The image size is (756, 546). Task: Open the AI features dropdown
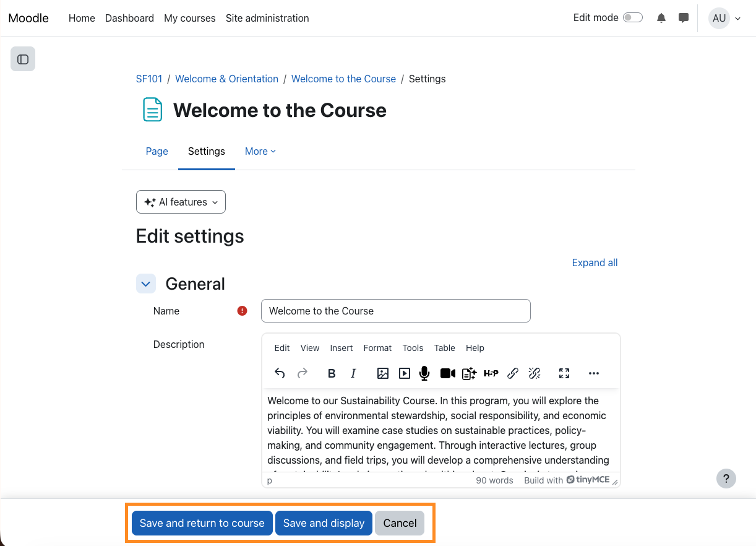181,202
